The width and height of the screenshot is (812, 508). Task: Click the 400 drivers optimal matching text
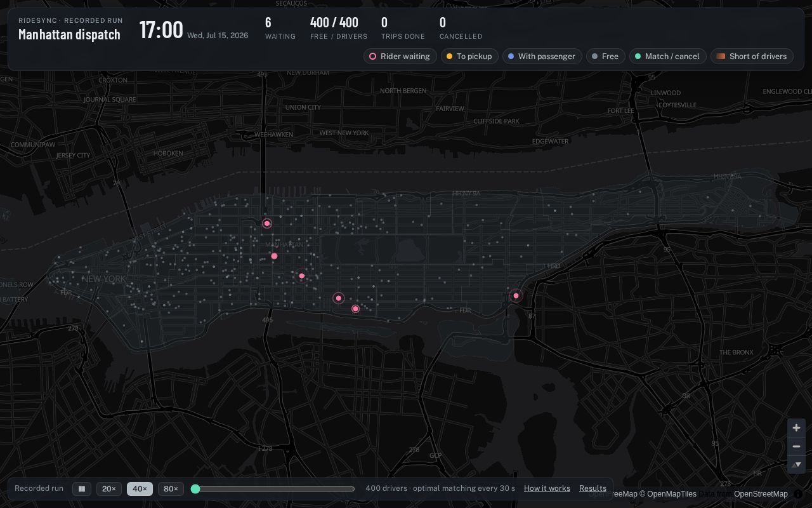[x=440, y=488]
